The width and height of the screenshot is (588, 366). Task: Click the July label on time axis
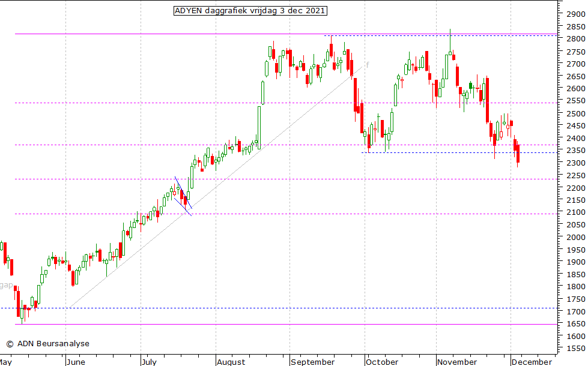coord(149,362)
